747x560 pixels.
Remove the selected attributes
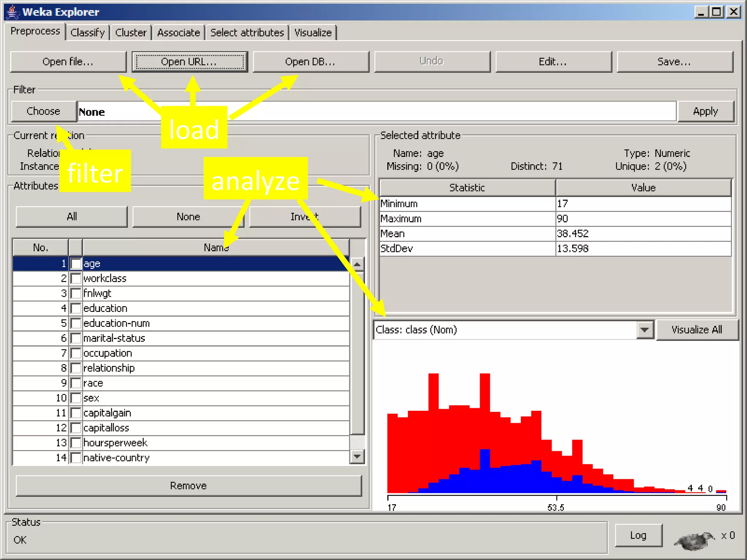(189, 486)
